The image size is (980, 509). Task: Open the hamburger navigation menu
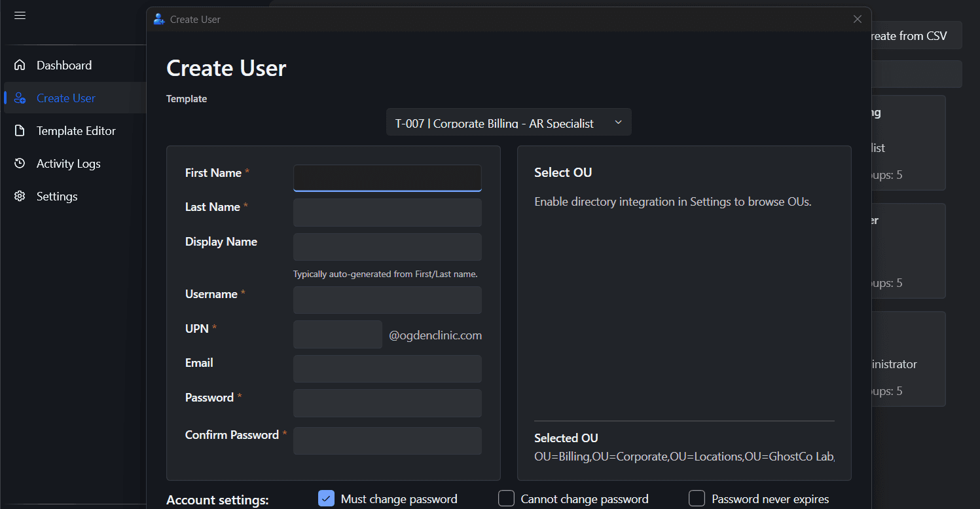[20, 15]
